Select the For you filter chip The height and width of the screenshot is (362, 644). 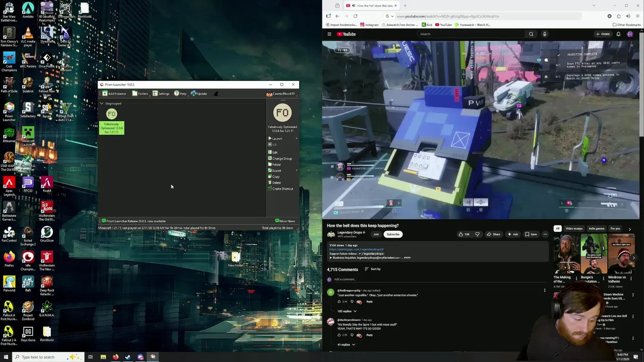point(615,229)
